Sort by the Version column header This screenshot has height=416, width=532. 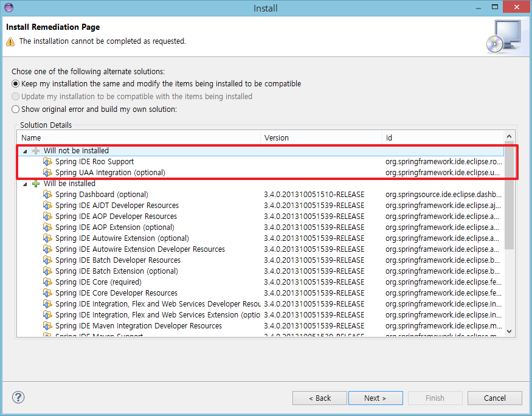(x=321, y=138)
